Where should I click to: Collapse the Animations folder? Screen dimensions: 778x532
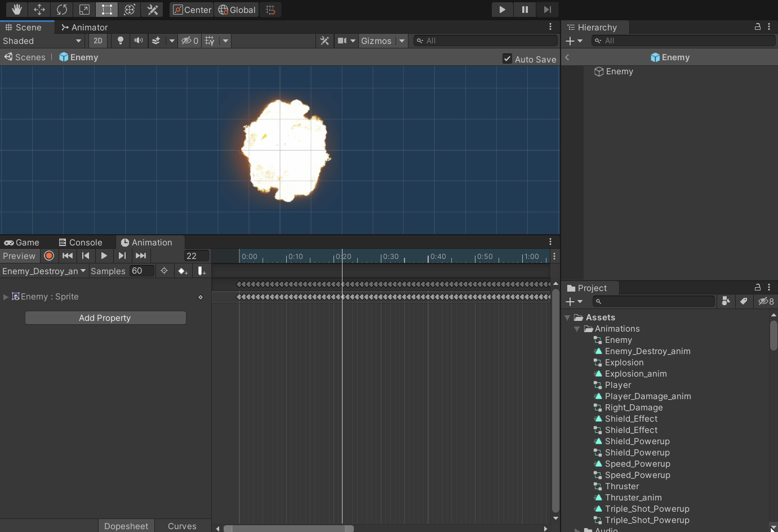(577, 329)
